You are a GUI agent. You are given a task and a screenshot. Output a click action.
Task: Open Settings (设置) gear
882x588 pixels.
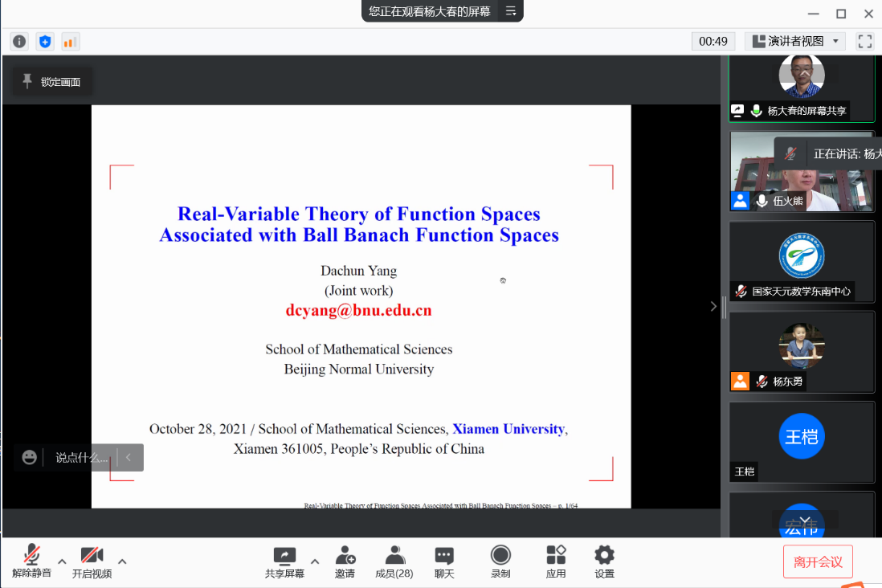coord(604,561)
